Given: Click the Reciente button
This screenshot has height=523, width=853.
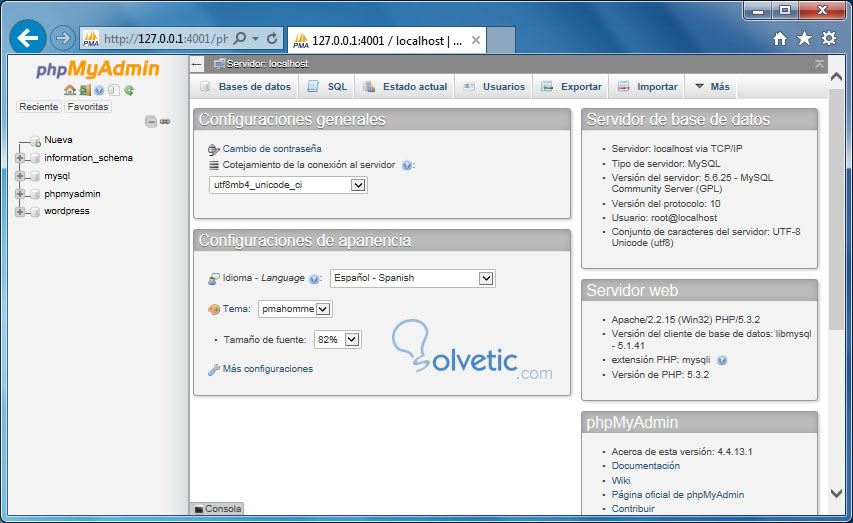Looking at the screenshot, I should [39, 107].
